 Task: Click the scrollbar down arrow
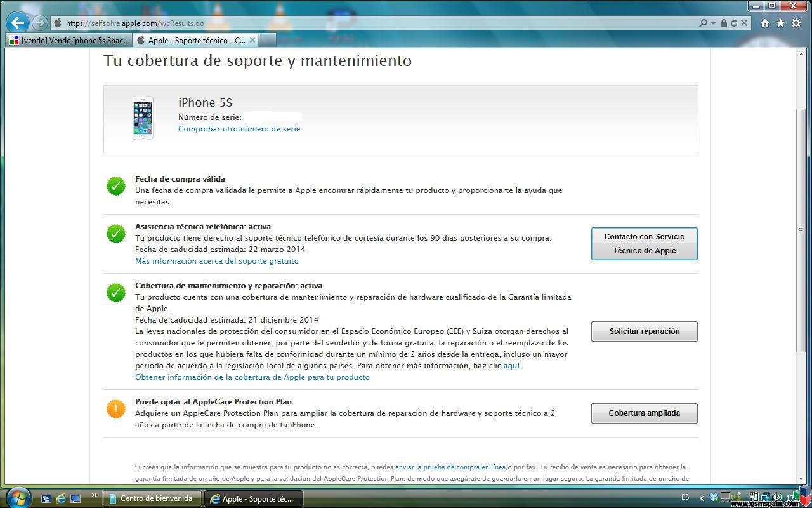pos(801,478)
